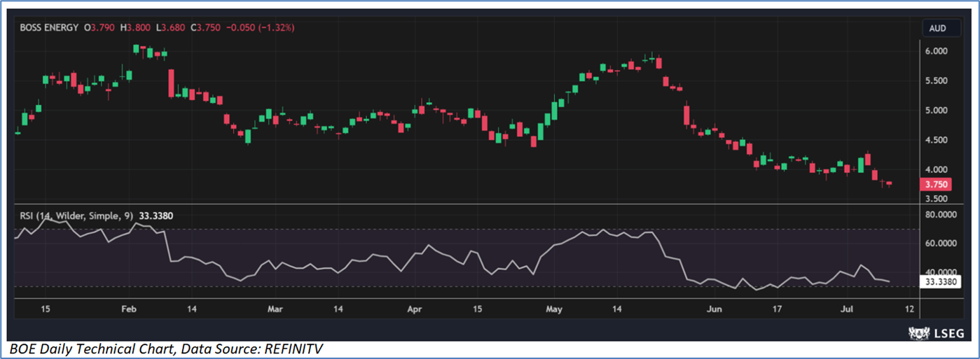
Task: Click the 33.3380 value in RSI legend
Action: tap(158, 216)
